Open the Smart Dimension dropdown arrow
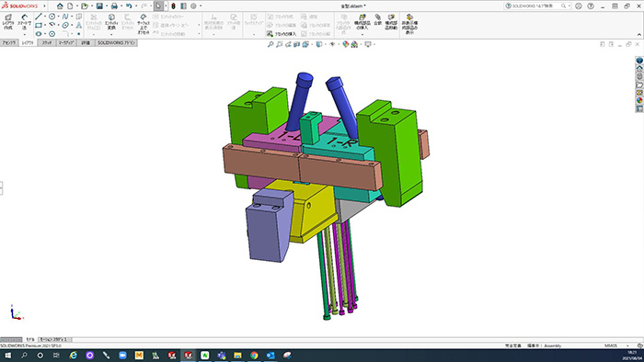644x362 pixels. click(x=24, y=34)
